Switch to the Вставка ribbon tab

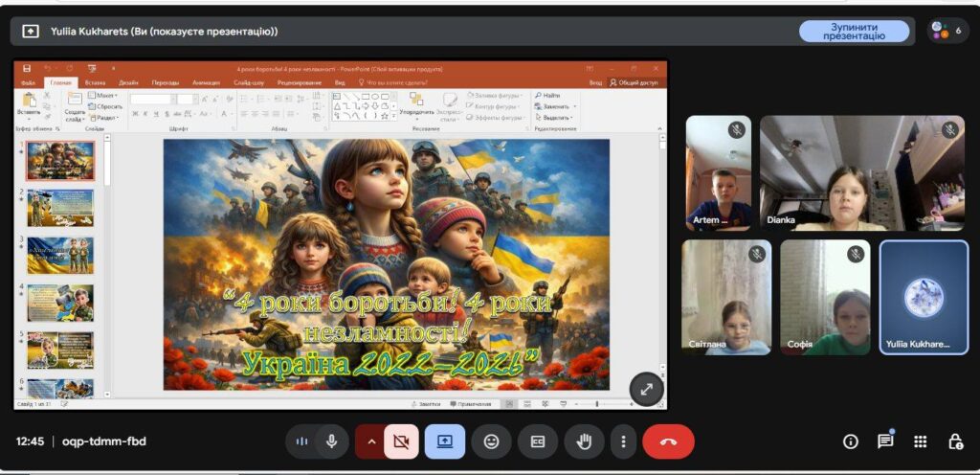coord(95,83)
